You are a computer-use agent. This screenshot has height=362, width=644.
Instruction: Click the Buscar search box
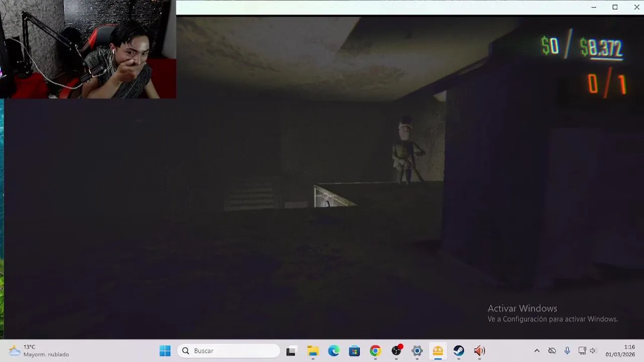coord(228,351)
